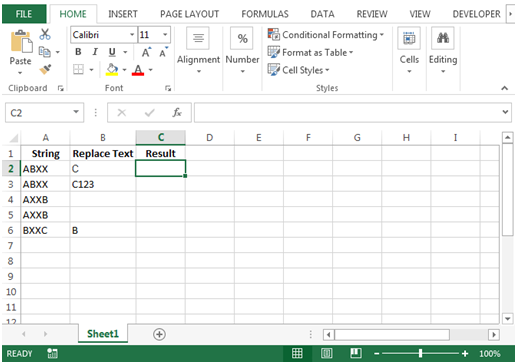The width and height of the screenshot is (517, 364).
Task: Select column D header
Action: pos(210,138)
